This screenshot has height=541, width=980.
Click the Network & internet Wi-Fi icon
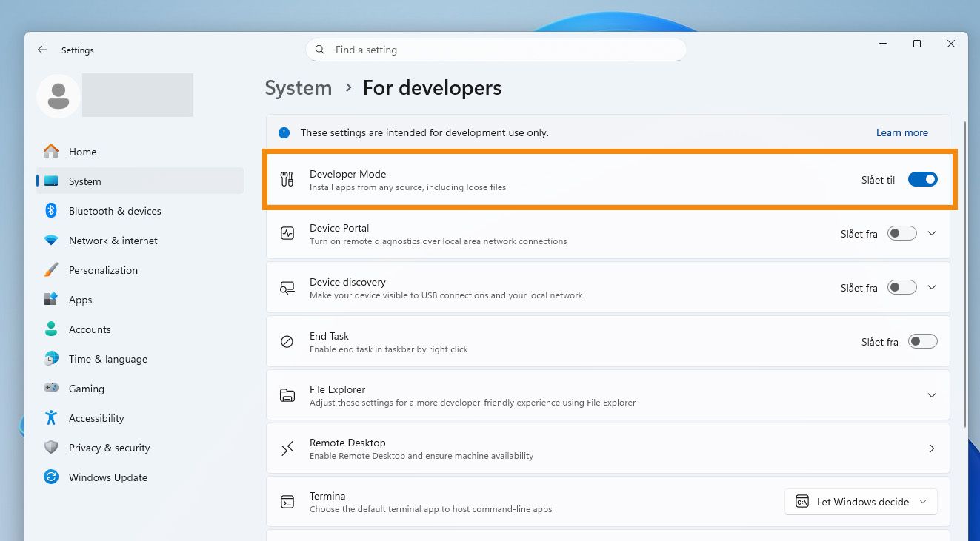pos(51,241)
